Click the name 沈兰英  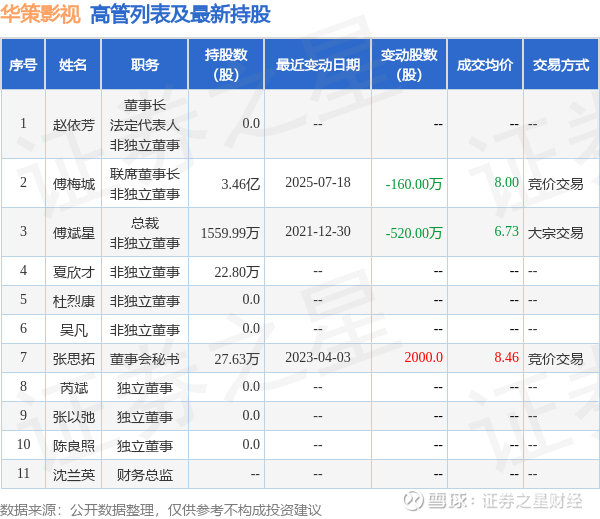[x=73, y=475]
